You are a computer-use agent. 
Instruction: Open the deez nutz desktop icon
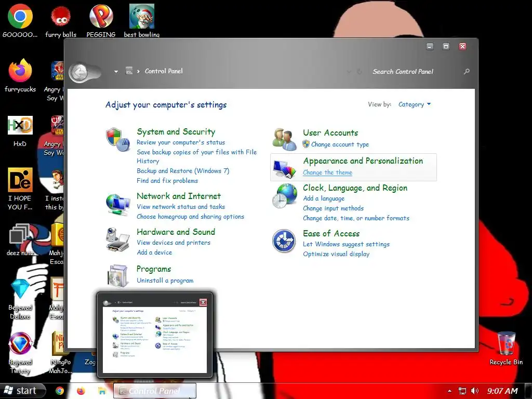pos(20,240)
